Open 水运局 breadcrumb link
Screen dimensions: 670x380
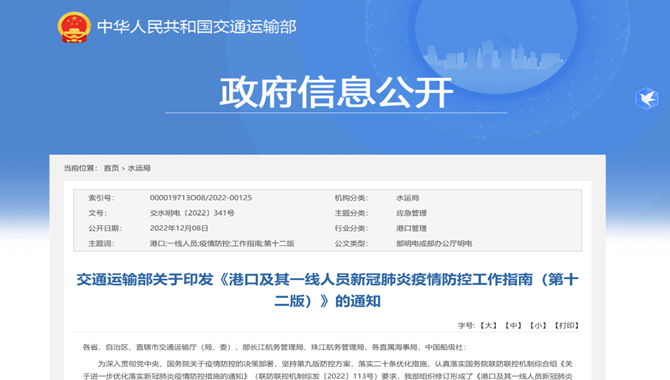[139, 168]
